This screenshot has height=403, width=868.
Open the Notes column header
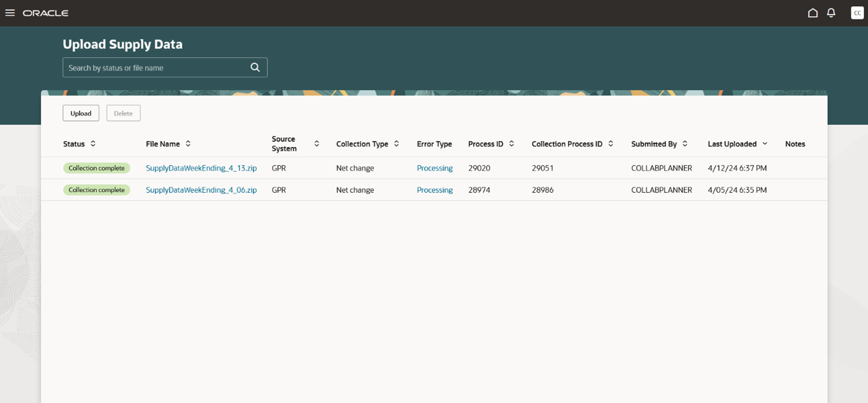(795, 144)
